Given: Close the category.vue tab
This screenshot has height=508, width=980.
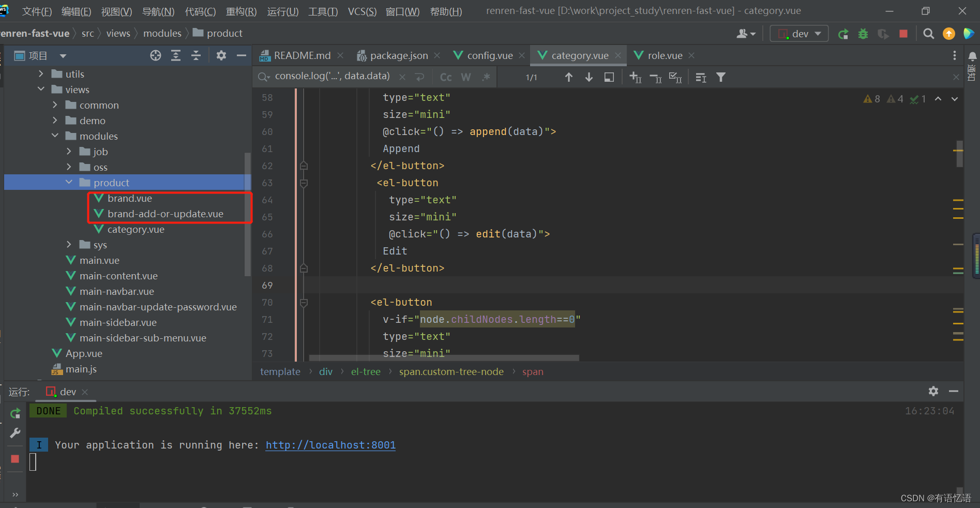Looking at the screenshot, I should click(618, 55).
